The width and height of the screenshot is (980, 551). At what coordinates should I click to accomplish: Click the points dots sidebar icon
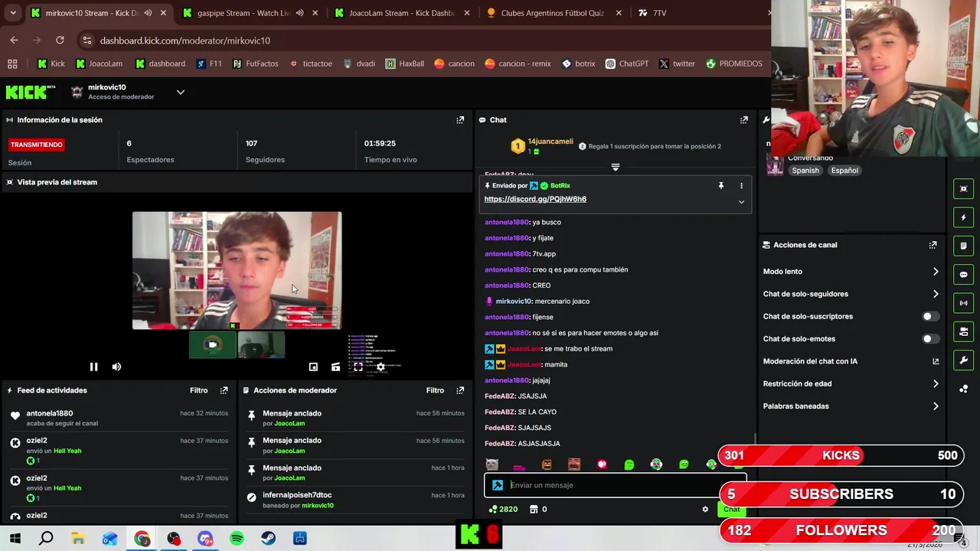point(964,389)
